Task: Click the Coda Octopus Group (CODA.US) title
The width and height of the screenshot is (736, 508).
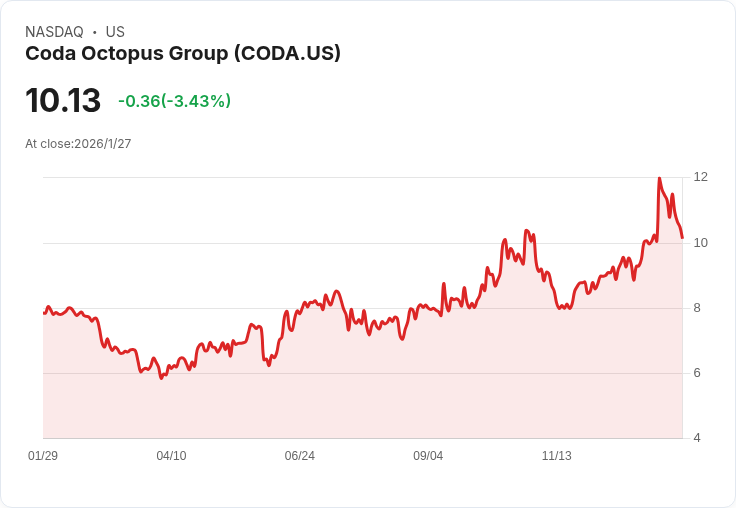Action: pos(183,53)
